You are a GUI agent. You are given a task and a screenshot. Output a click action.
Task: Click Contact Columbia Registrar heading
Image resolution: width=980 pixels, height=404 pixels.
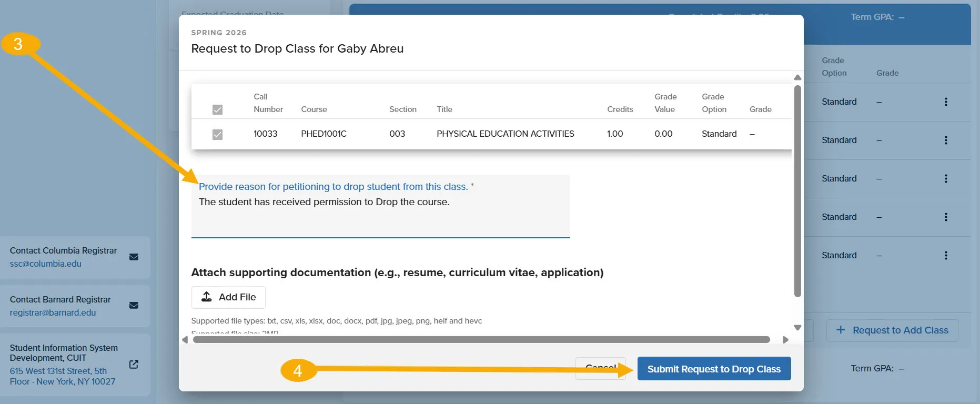tap(63, 250)
